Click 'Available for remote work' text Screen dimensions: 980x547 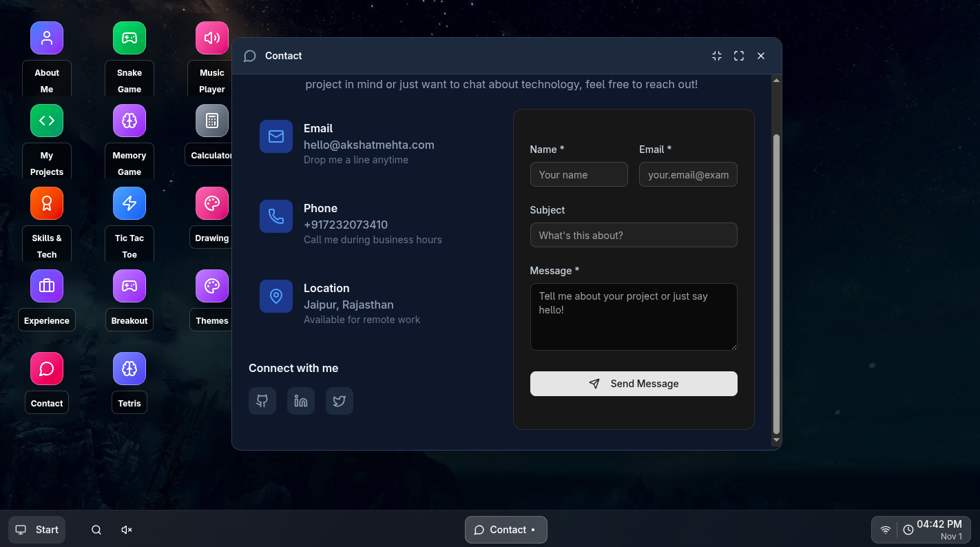362,320
